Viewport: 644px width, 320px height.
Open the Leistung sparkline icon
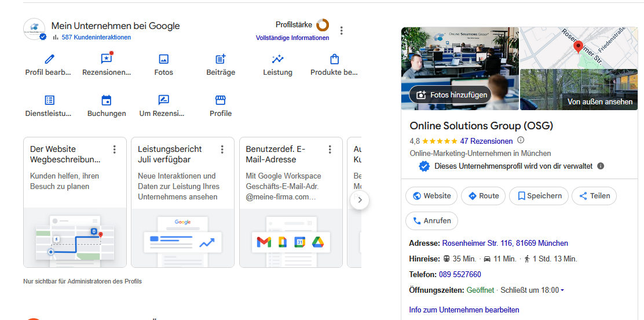277,59
